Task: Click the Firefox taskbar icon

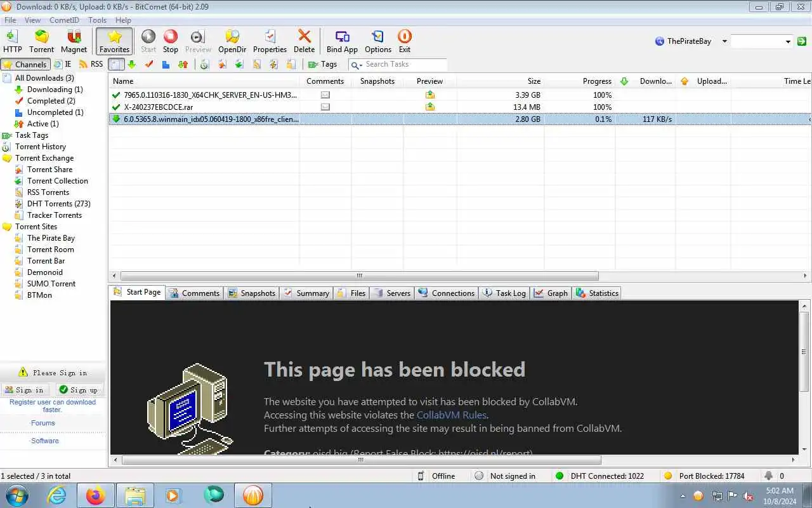Action: pos(95,495)
